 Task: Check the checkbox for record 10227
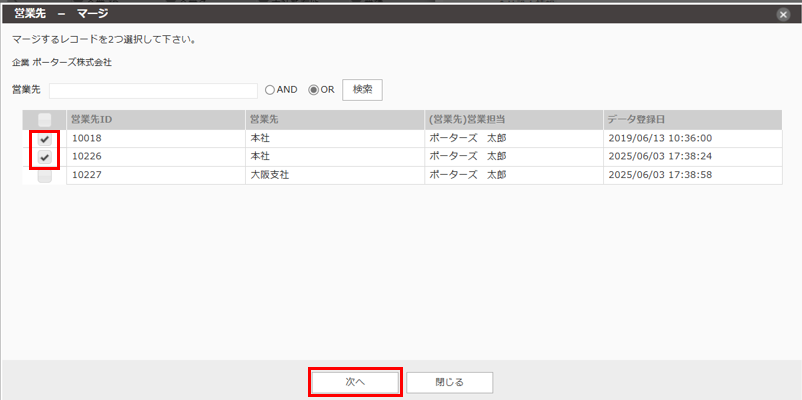pyautogui.click(x=45, y=175)
